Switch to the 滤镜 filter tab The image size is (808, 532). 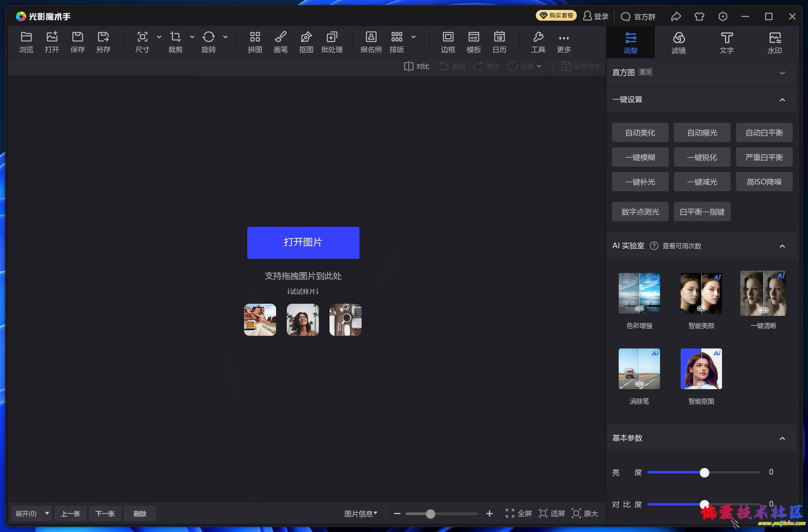(x=678, y=42)
